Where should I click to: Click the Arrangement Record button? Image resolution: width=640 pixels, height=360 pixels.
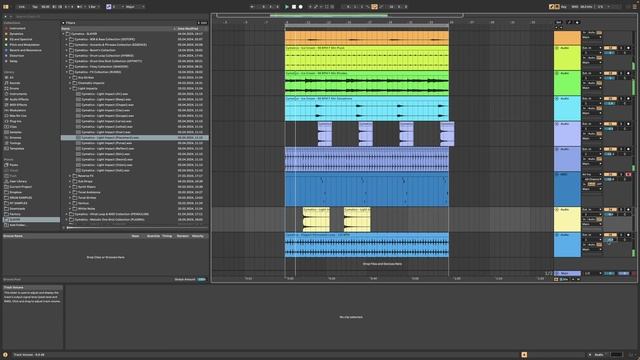pyautogui.click(x=301, y=7)
